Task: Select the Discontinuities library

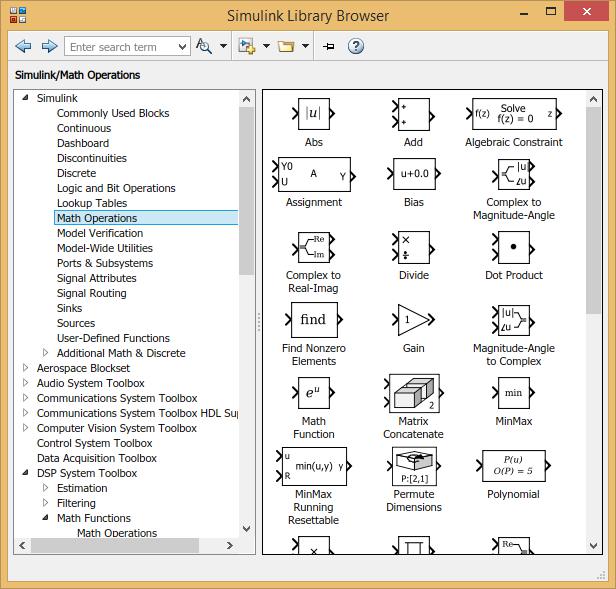Action: (92, 158)
